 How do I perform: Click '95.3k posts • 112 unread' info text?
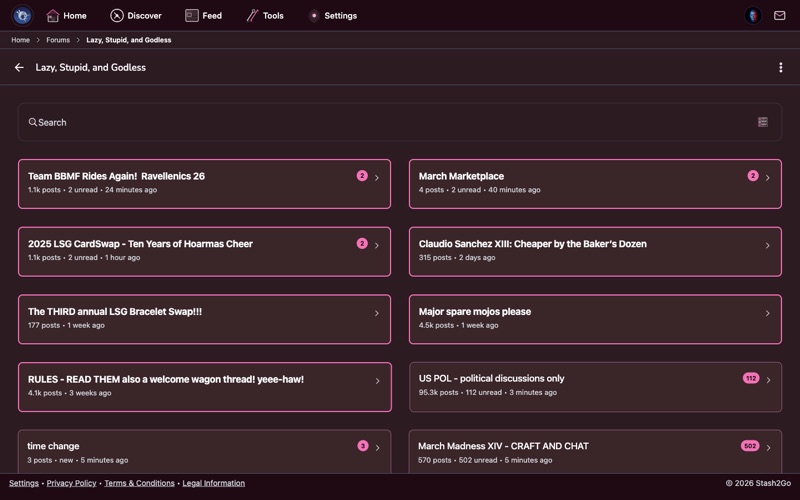tap(460, 392)
